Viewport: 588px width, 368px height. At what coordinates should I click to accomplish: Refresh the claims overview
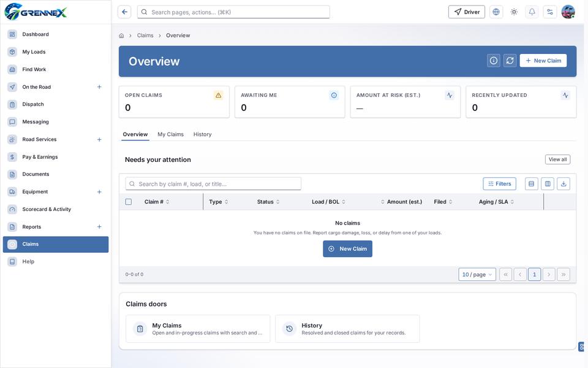point(510,61)
